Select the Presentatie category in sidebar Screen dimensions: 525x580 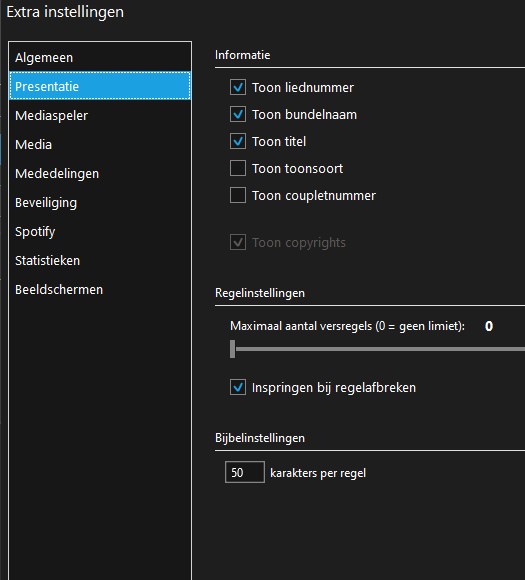(x=100, y=86)
